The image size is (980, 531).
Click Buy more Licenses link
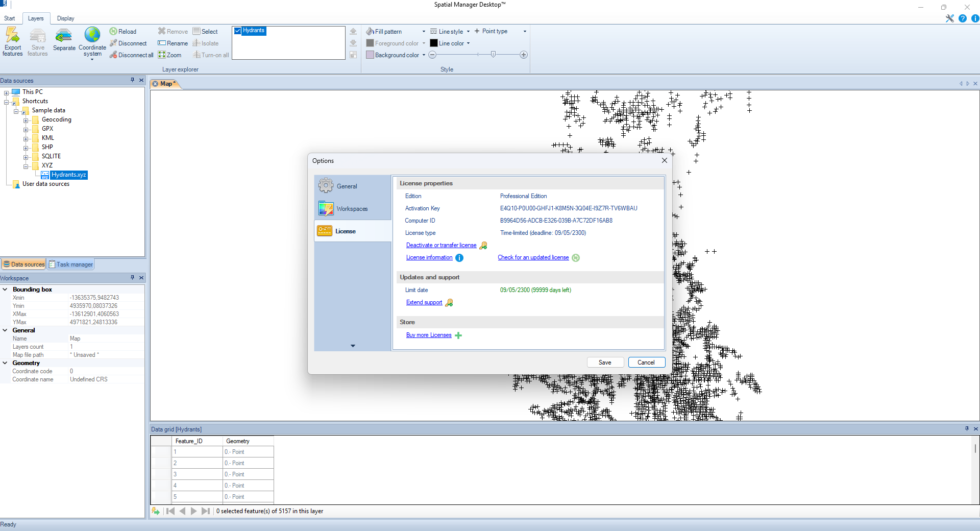pyautogui.click(x=429, y=335)
